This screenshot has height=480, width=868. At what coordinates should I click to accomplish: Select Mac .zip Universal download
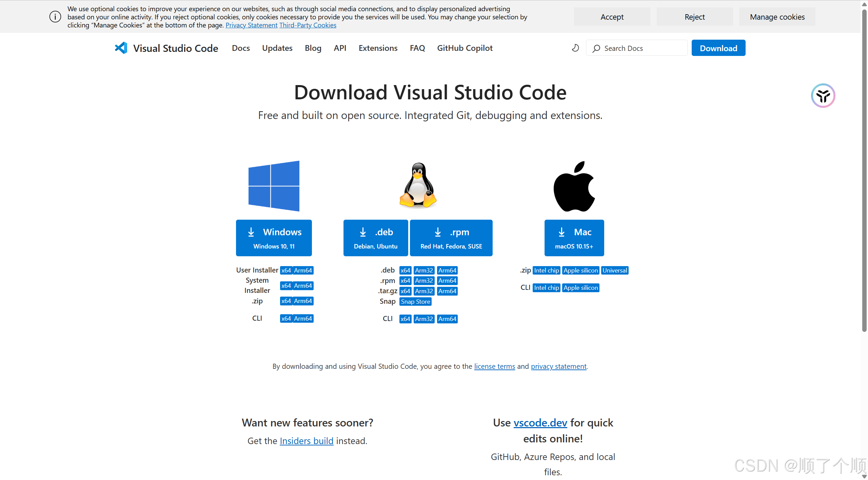point(615,270)
